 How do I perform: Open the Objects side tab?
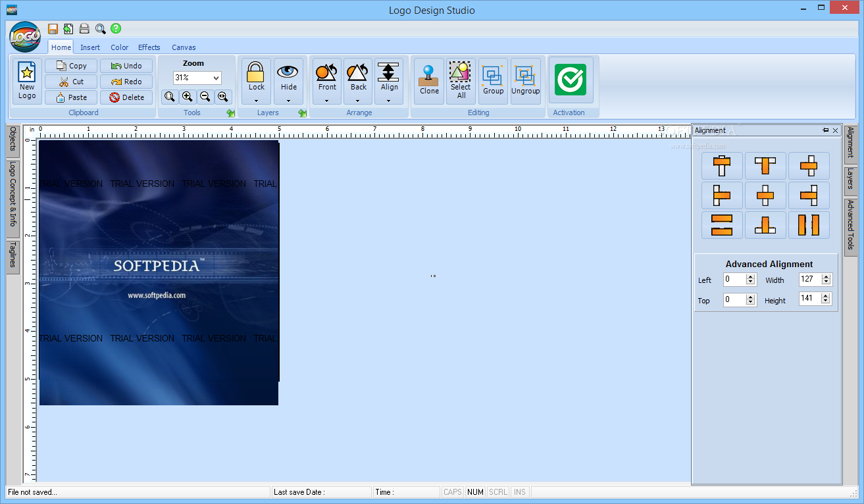tap(13, 141)
